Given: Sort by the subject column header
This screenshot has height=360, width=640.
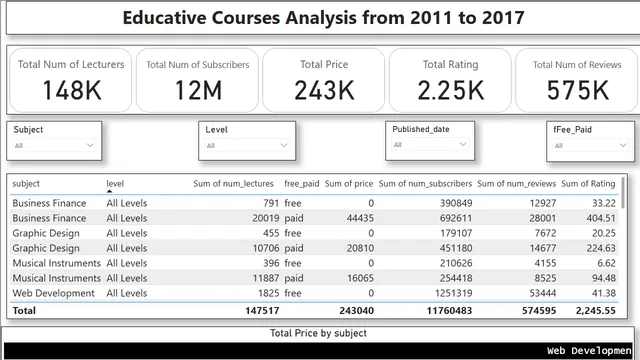Looking at the screenshot, I should pos(26,184).
